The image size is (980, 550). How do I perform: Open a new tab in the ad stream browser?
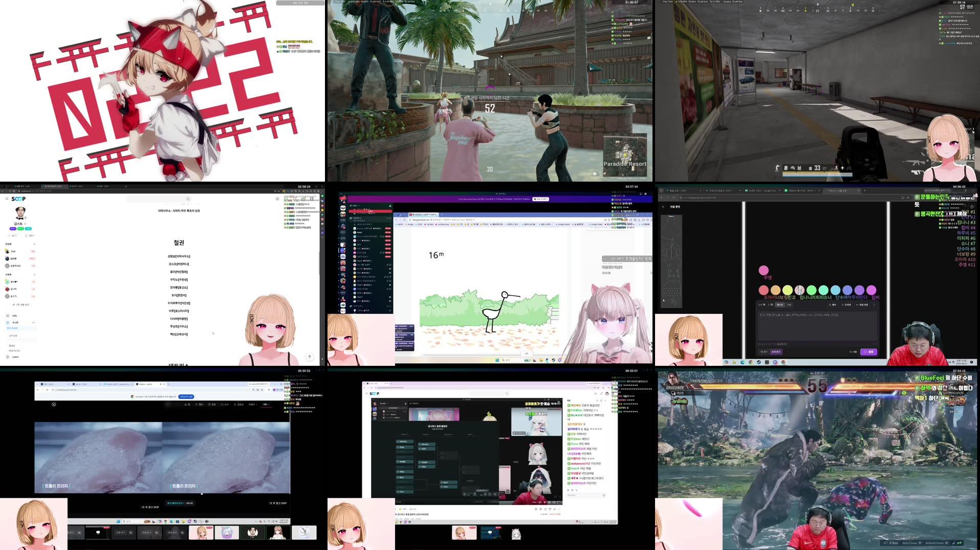168,384
